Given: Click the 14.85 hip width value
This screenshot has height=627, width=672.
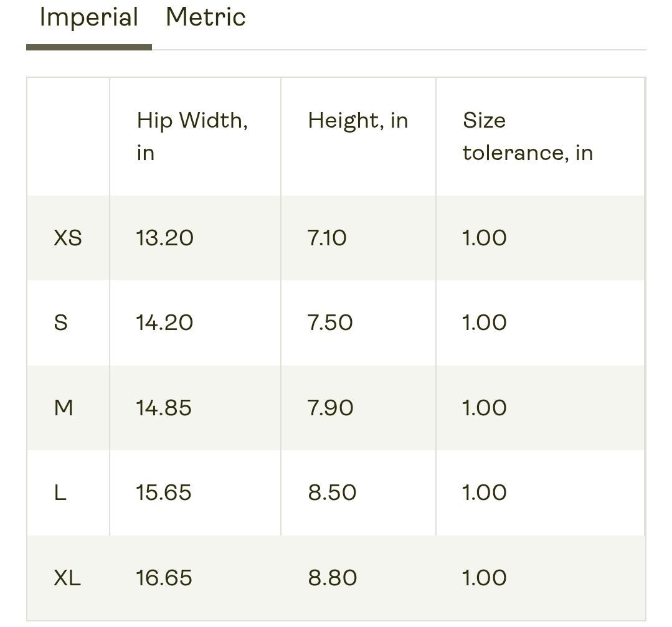Looking at the screenshot, I should coord(164,408).
